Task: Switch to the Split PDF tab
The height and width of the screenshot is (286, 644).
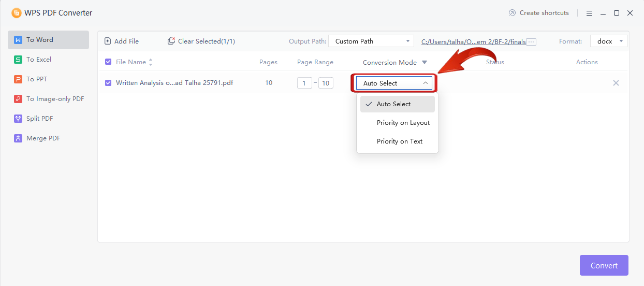Action: click(49, 119)
